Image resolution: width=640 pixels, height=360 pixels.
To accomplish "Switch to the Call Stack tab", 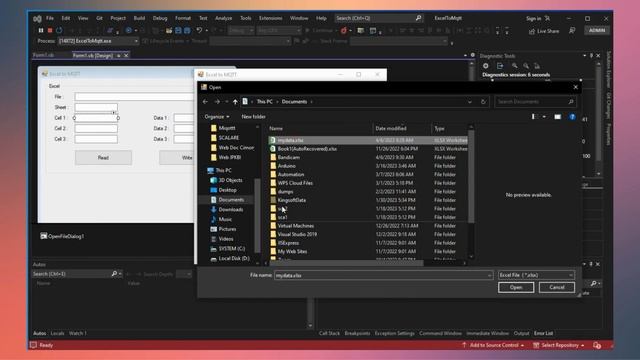I will click(x=329, y=333).
